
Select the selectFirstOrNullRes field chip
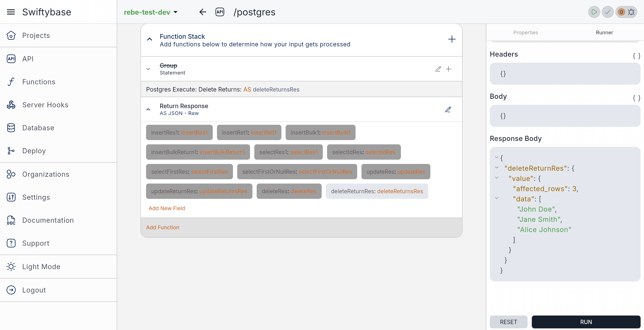[297, 172]
